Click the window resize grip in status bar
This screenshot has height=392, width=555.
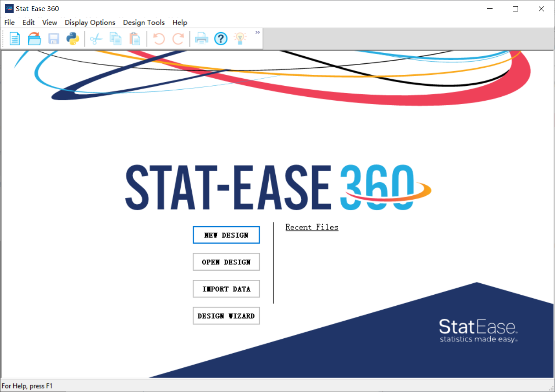(551, 388)
